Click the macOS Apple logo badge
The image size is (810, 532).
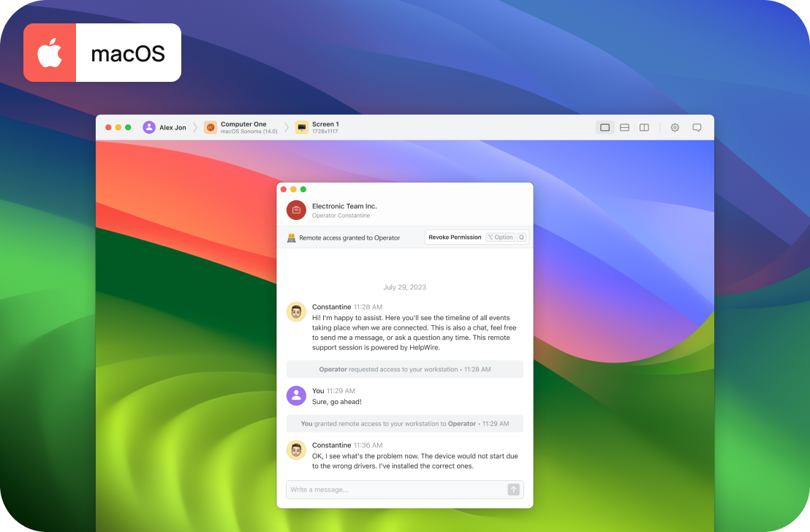(x=50, y=53)
